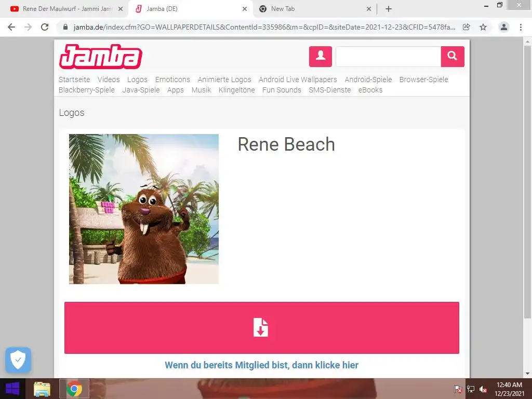Click the magnifier search button
The width and height of the screenshot is (532, 399).
coord(453,56)
